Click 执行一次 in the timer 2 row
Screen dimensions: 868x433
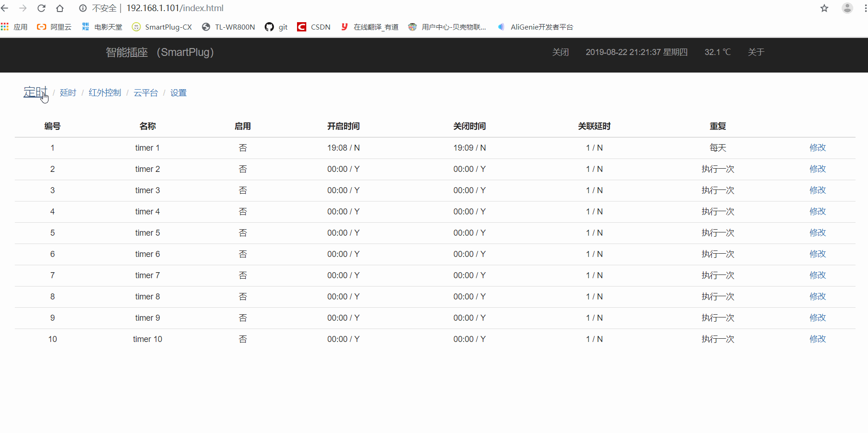718,169
